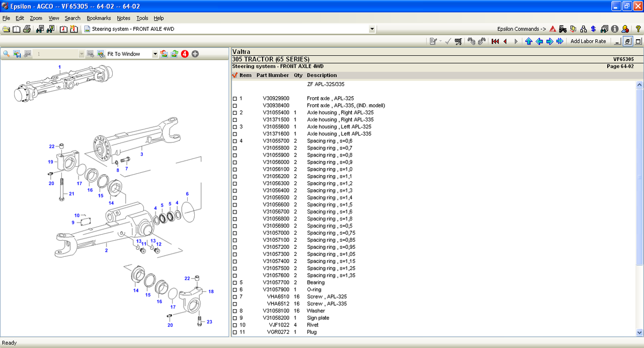Click the shopping cart icon
The image size is (644, 348).
tap(458, 41)
